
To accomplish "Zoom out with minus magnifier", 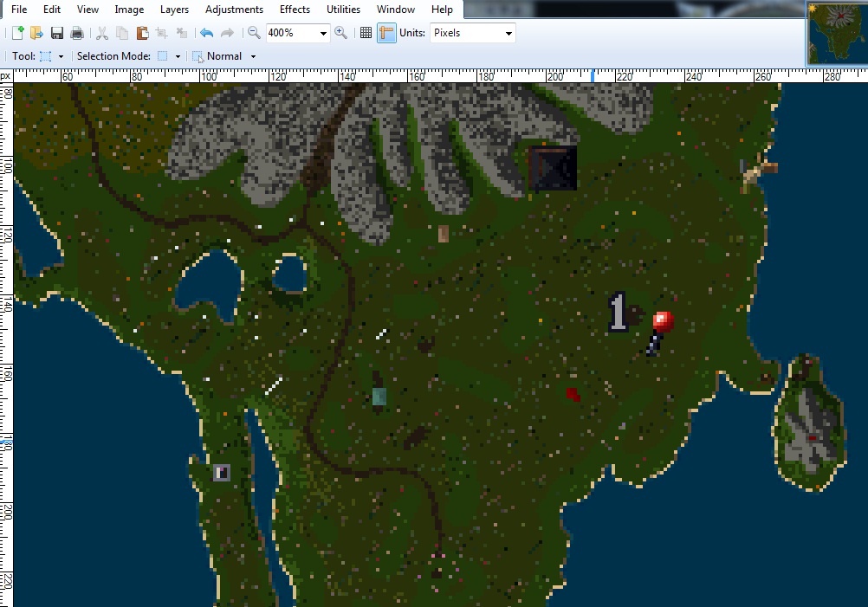I will coord(254,33).
